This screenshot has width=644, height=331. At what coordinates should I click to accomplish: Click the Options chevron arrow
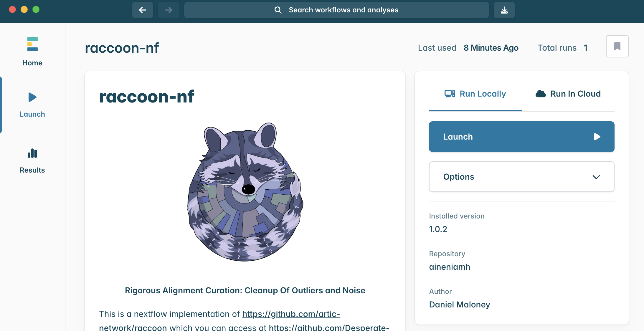click(596, 177)
